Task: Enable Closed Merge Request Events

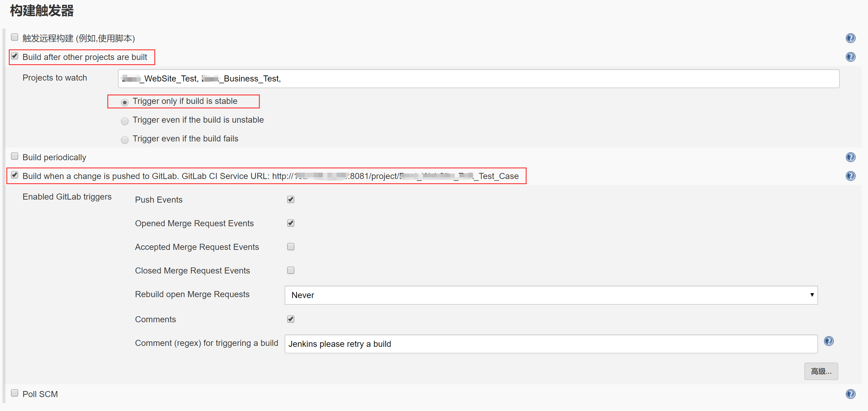Action: pos(290,270)
